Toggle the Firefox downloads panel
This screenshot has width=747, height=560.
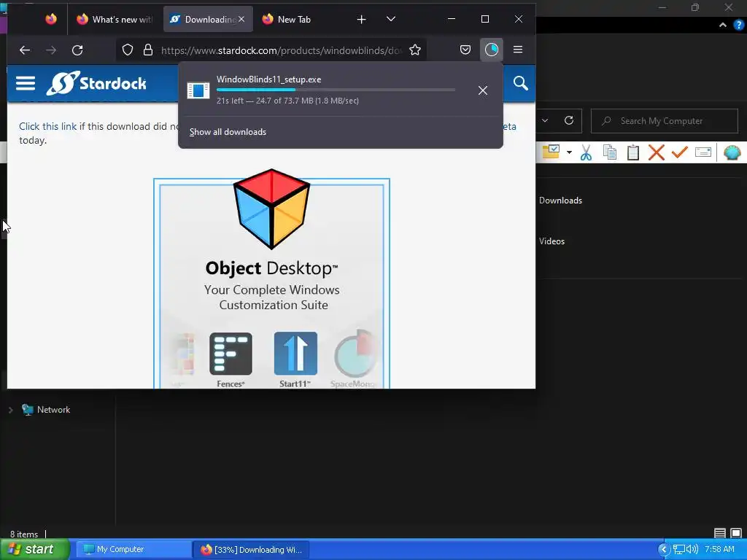tap(491, 50)
